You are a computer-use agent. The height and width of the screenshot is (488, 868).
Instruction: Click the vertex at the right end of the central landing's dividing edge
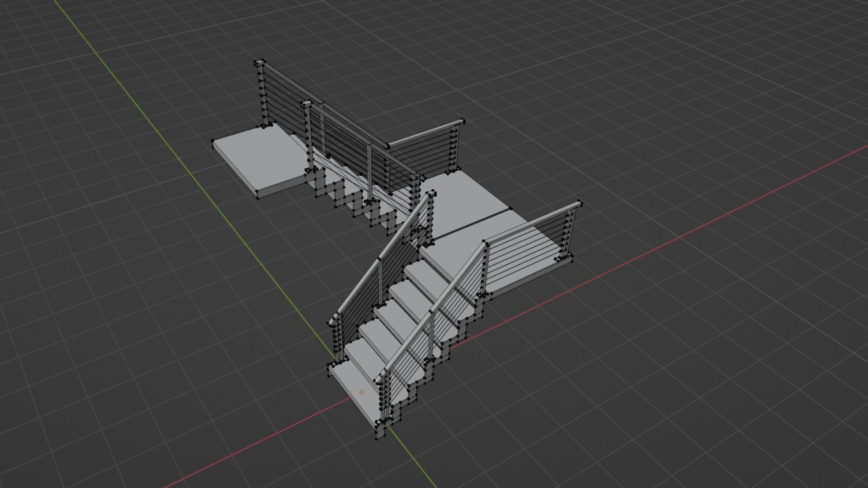click(510, 208)
